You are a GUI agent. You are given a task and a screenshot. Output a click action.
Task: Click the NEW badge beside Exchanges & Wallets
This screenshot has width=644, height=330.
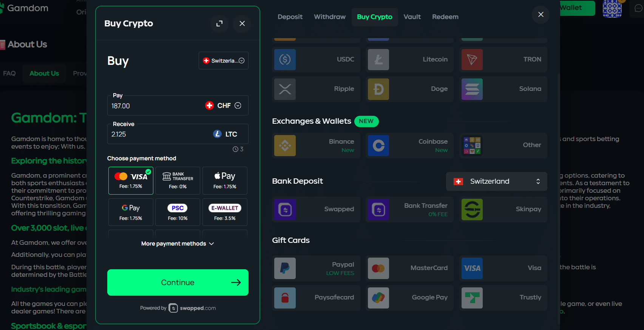366,121
